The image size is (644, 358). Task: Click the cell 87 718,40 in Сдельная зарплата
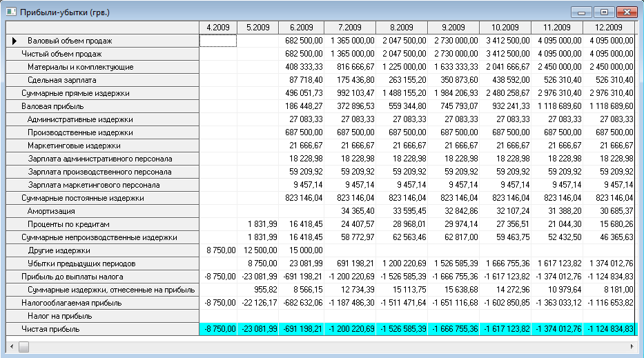click(302, 80)
